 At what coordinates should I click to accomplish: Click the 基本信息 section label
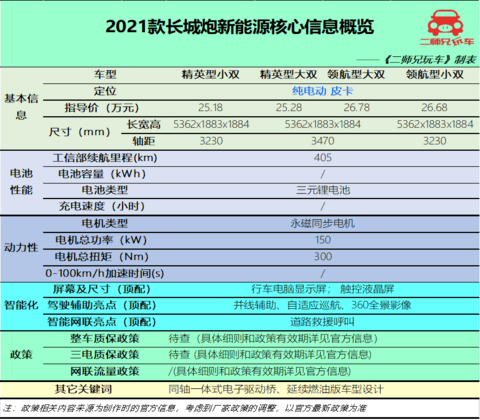[x=21, y=107]
